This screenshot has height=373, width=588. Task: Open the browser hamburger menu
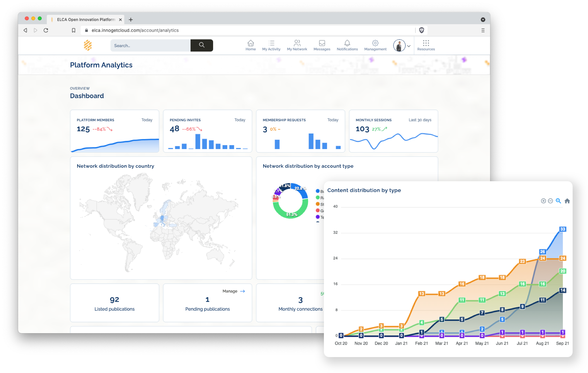[x=483, y=30]
